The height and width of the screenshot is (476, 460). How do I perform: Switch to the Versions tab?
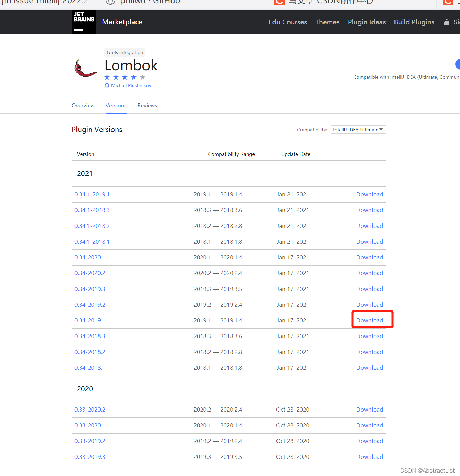coord(116,106)
